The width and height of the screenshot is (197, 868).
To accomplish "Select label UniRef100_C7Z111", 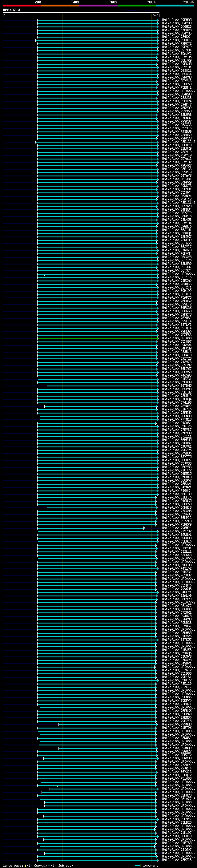I will click(x=177, y=436).
